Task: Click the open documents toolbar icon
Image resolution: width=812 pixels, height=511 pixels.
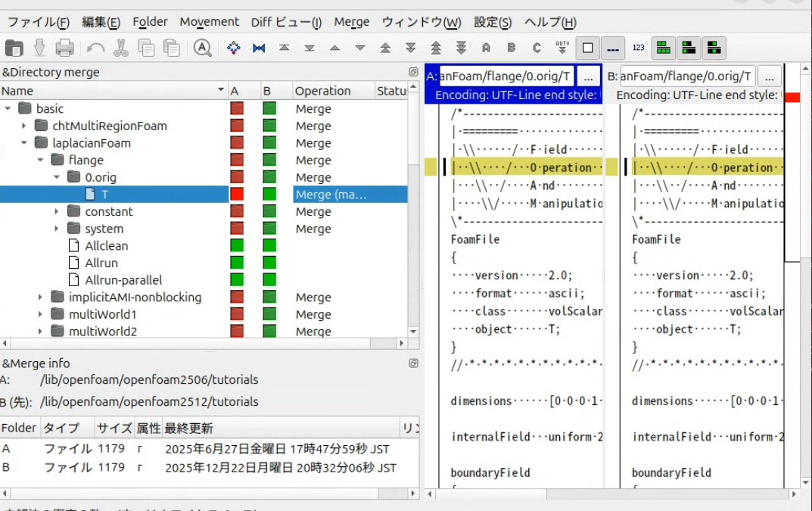Action: (14, 48)
